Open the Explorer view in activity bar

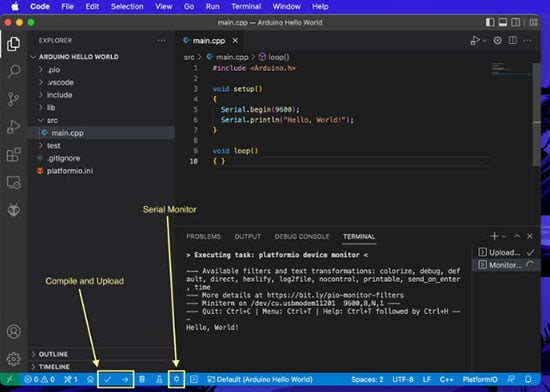(x=14, y=44)
